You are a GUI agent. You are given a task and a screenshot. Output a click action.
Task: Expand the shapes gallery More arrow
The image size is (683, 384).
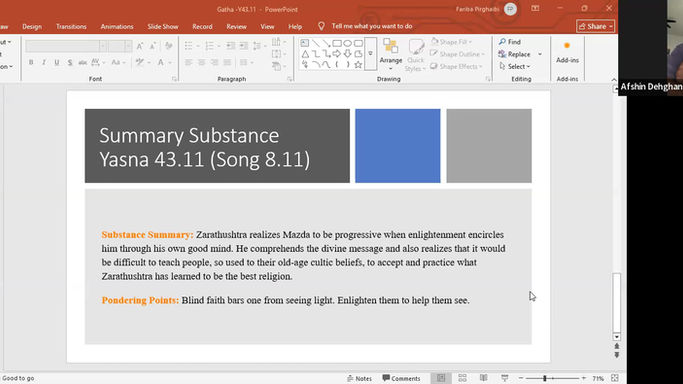tap(370, 54)
